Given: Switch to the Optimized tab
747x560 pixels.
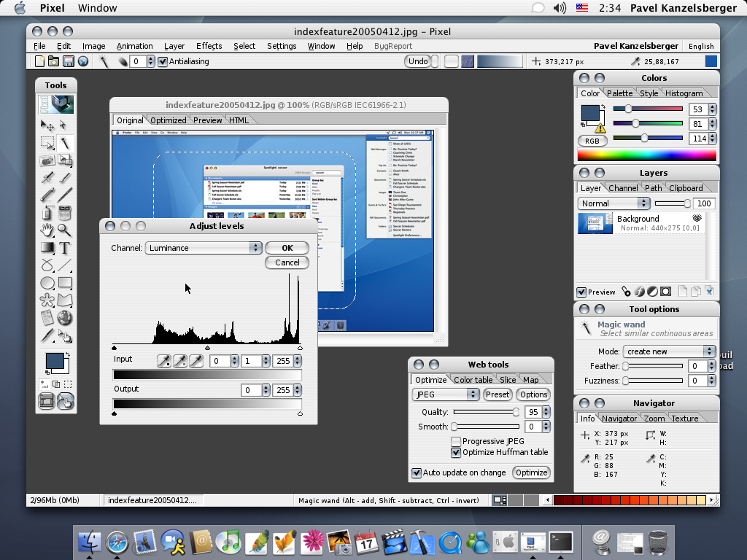Looking at the screenshot, I should (x=169, y=120).
